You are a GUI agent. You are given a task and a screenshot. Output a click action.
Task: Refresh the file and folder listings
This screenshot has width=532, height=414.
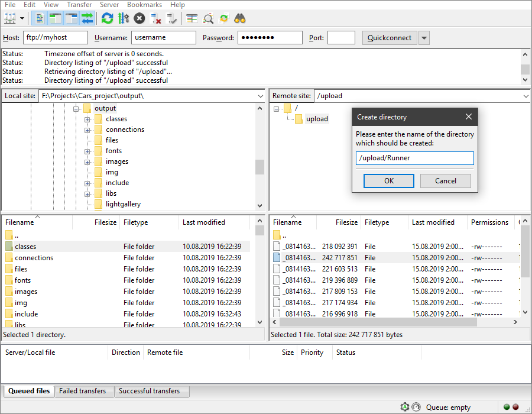pyautogui.click(x=107, y=18)
